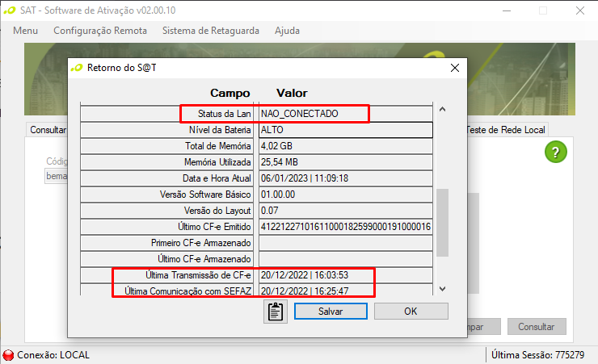Copy results using the clipboard icon
598x364 pixels.
click(276, 312)
